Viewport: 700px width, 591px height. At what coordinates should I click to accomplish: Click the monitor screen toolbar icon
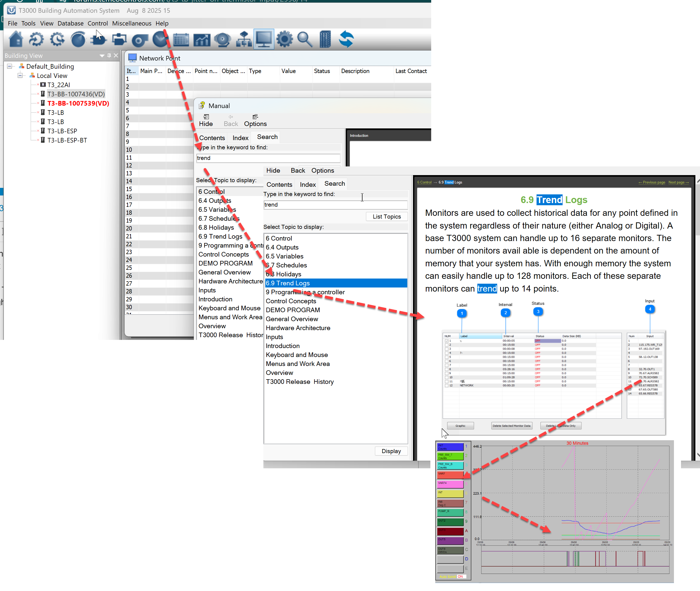click(264, 40)
